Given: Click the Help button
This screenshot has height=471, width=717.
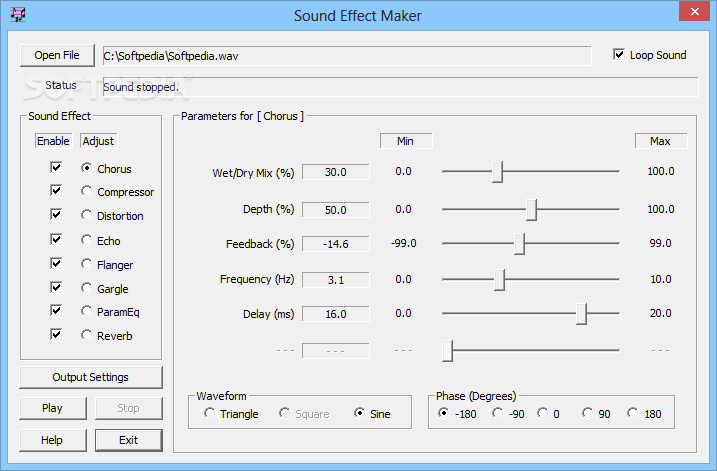Looking at the screenshot, I should click(52, 440).
